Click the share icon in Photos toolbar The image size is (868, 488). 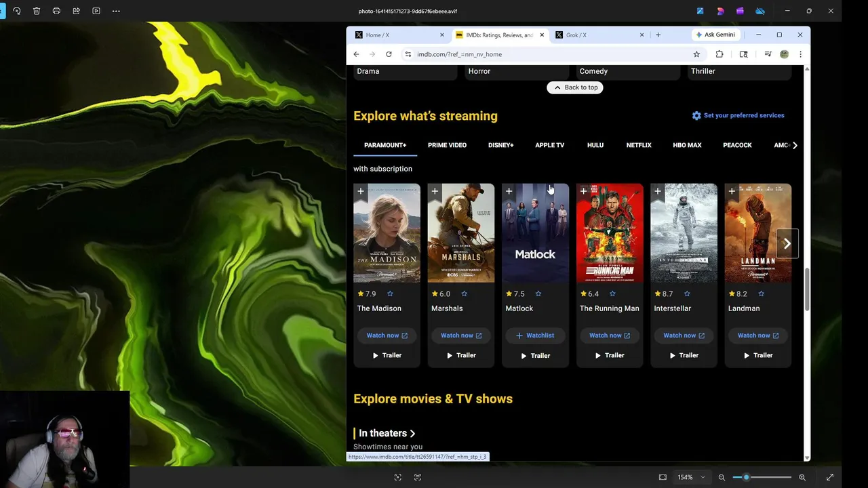tap(76, 11)
